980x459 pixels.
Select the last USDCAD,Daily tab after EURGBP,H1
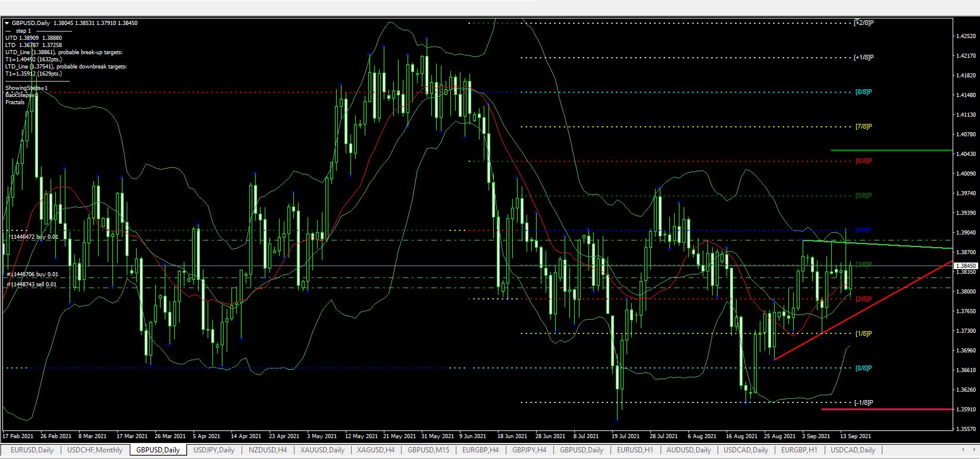[853, 450]
